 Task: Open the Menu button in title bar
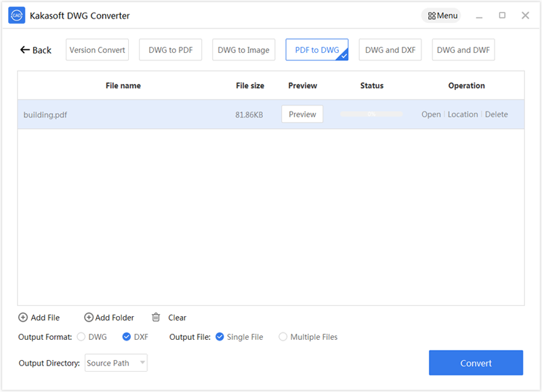[441, 16]
